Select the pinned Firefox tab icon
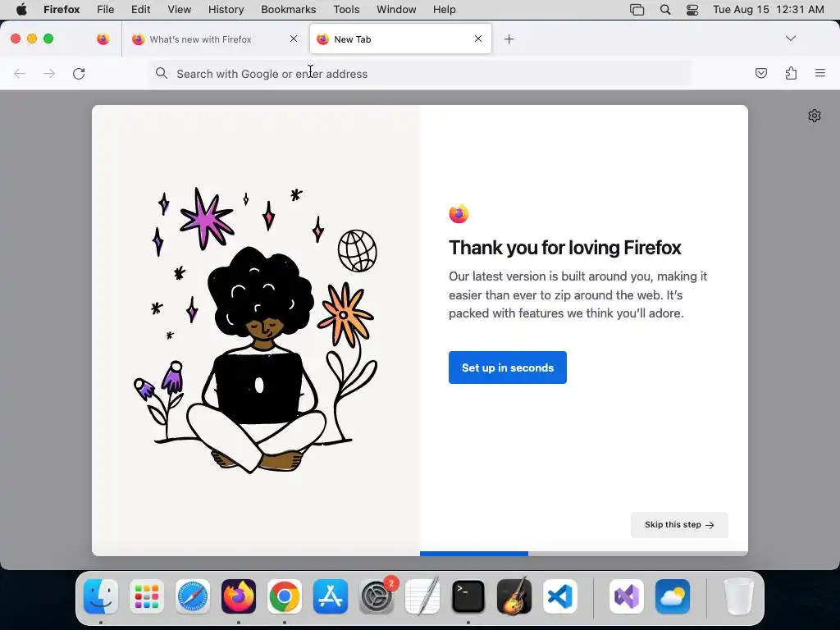This screenshot has width=840, height=630. 103,39
